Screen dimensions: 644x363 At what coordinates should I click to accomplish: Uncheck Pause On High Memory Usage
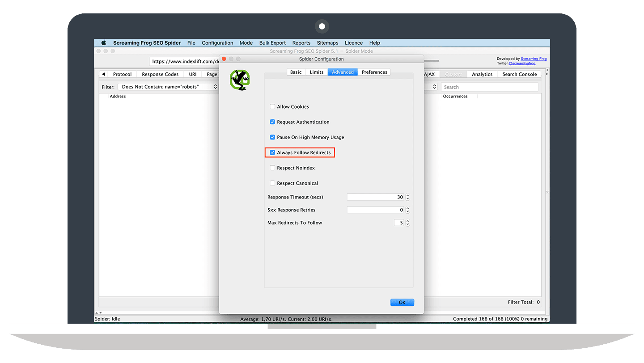272,137
